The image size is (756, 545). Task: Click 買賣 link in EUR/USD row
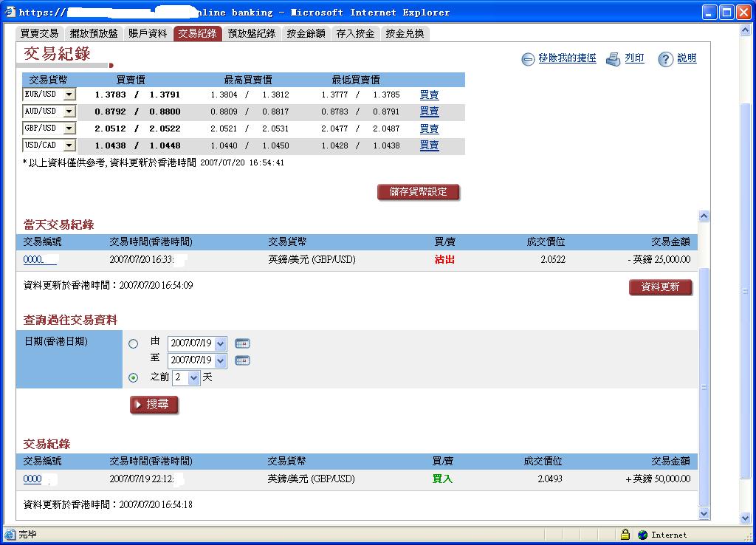(x=429, y=95)
